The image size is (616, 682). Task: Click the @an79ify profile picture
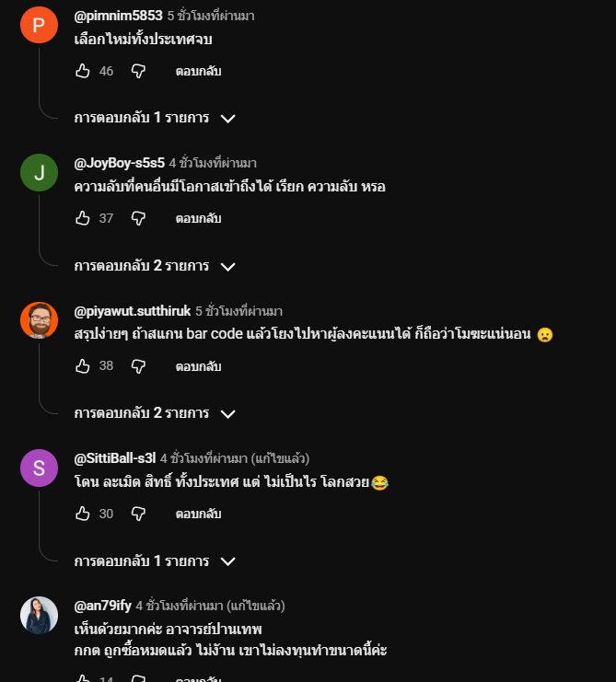click(39, 616)
